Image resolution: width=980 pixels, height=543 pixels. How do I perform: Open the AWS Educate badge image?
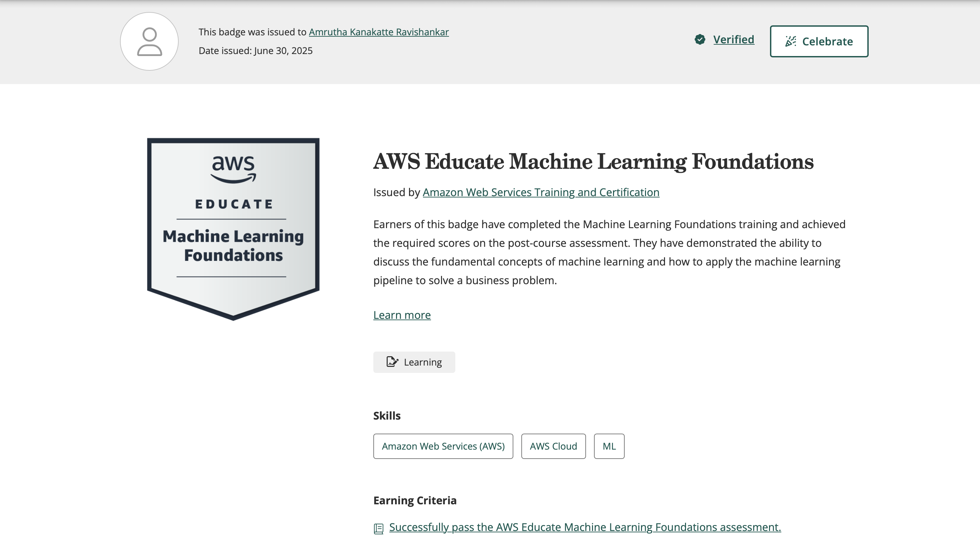click(233, 229)
